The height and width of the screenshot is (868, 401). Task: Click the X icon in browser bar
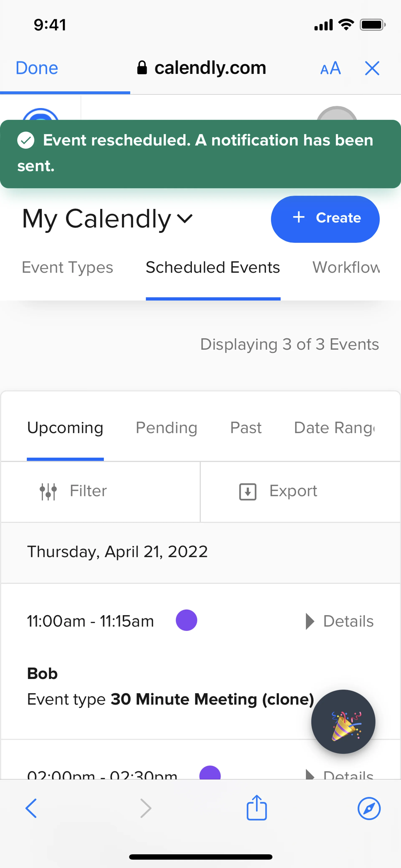372,68
